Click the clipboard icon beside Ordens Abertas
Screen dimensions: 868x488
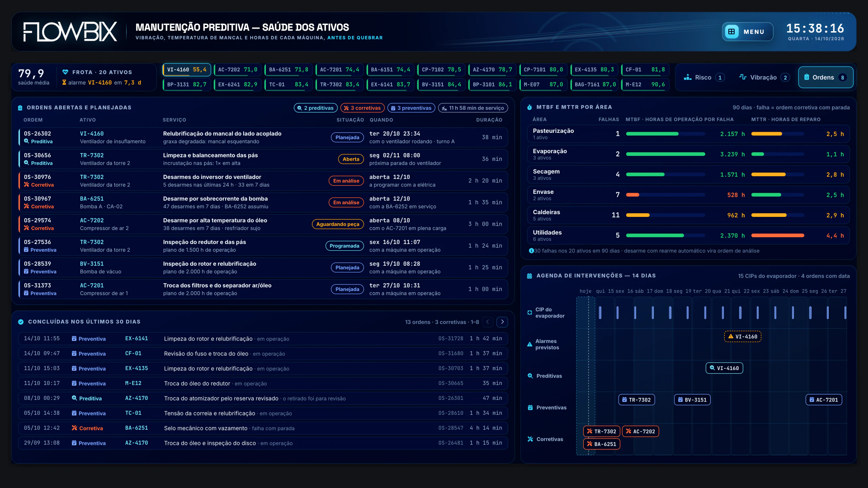coord(20,108)
